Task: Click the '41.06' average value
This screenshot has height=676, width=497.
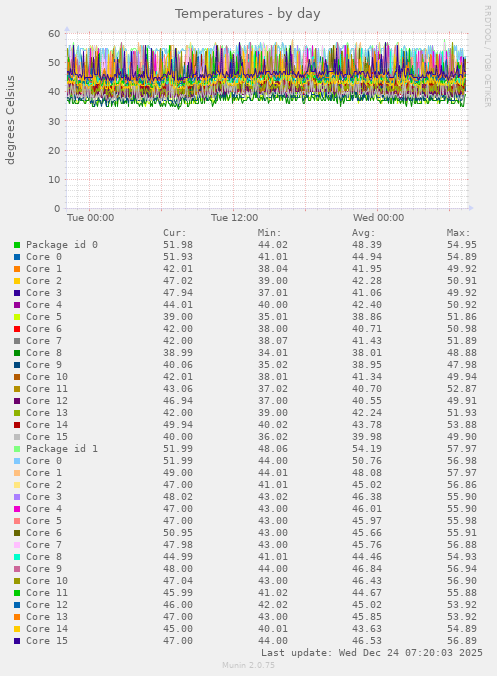Action: pos(366,293)
